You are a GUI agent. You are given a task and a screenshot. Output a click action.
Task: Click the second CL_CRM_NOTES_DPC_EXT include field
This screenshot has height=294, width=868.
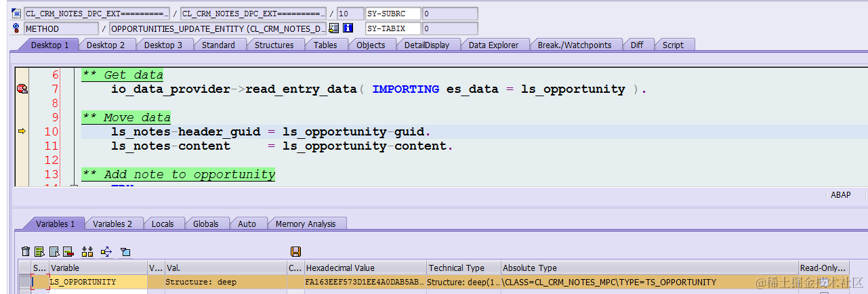[253, 14]
